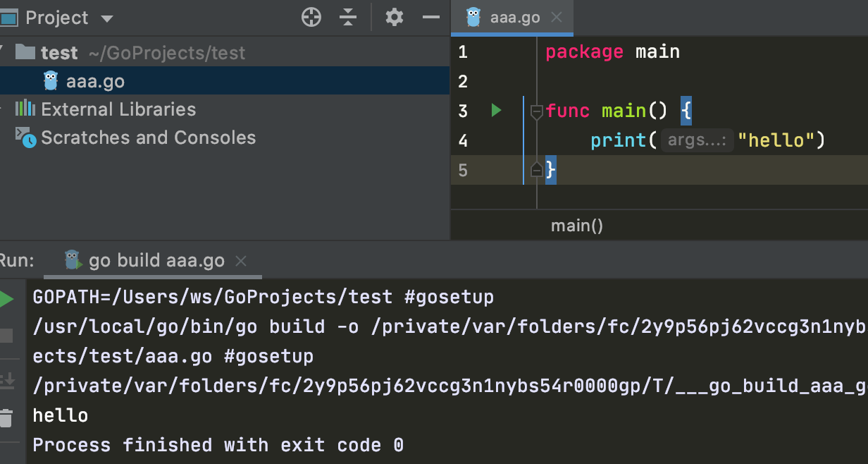Select aaa.go file in the project tree
This screenshot has height=464, width=868.
[x=95, y=81]
